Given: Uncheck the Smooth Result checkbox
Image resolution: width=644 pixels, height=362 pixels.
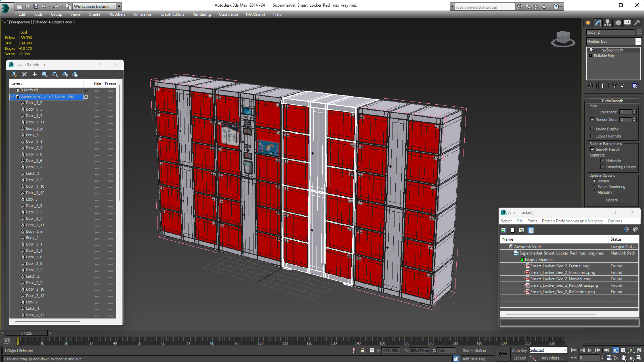Looking at the screenshot, I should [x=592, y=149].
